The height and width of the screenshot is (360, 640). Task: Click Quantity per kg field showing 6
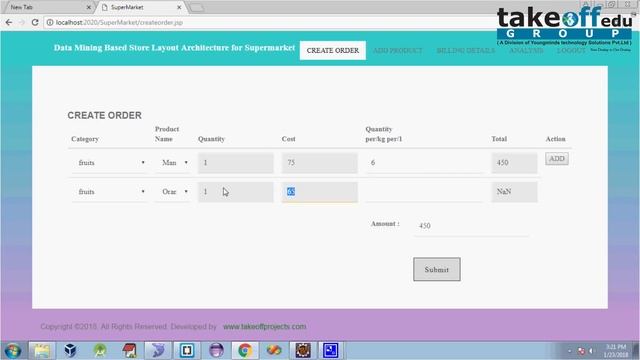pos(424,163)
